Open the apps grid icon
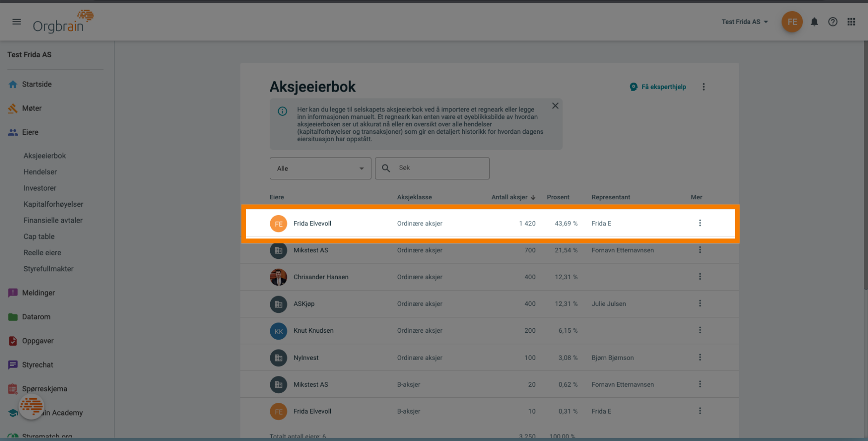 pyautogui.click(x=851, y=22)
